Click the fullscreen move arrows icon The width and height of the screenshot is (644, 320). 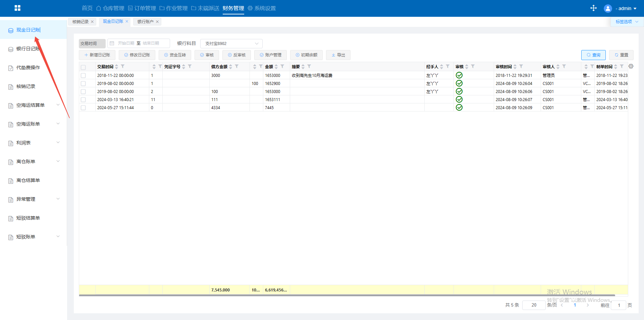(593, 8)
